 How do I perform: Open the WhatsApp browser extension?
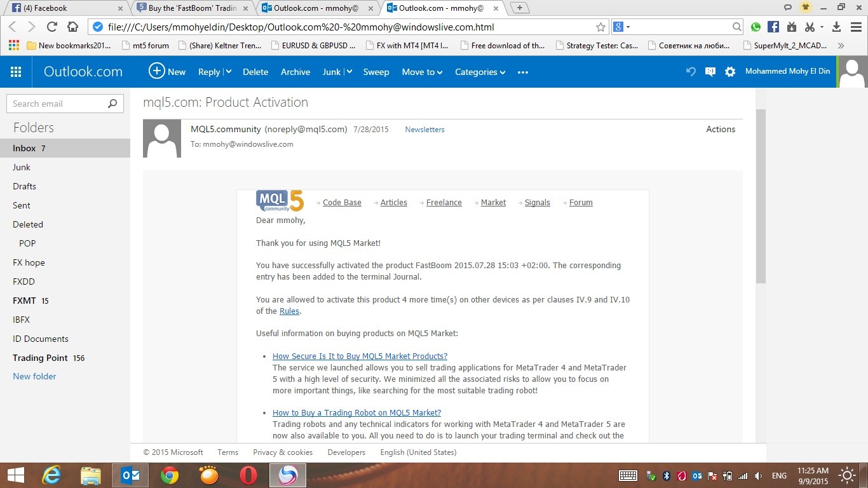coord(756,27)
